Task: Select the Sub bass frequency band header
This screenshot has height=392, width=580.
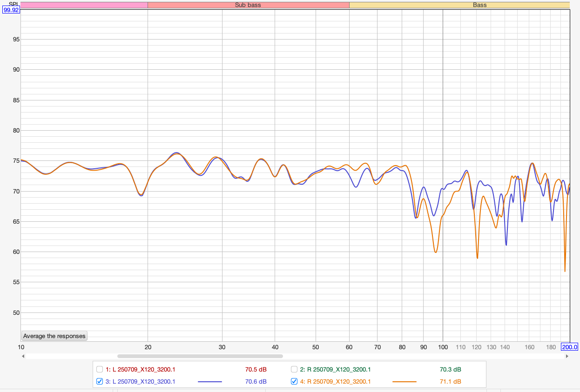Action: tap(248, 5)
